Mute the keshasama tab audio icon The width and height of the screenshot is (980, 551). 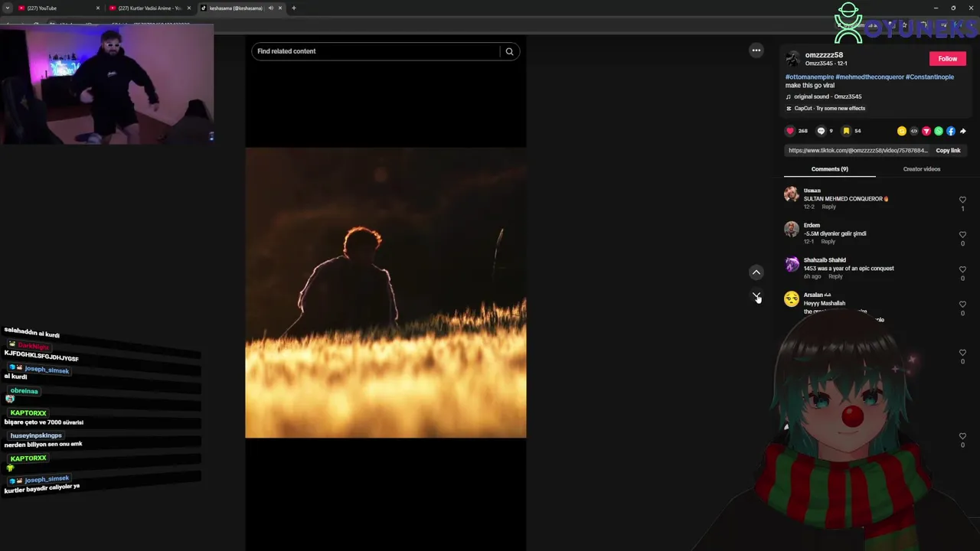(270, 8)
